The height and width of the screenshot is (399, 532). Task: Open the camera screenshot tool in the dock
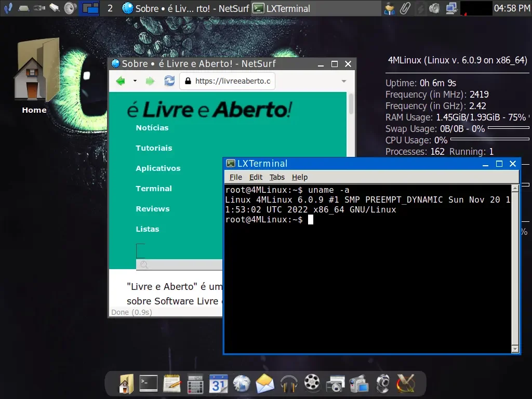[335, 384]
